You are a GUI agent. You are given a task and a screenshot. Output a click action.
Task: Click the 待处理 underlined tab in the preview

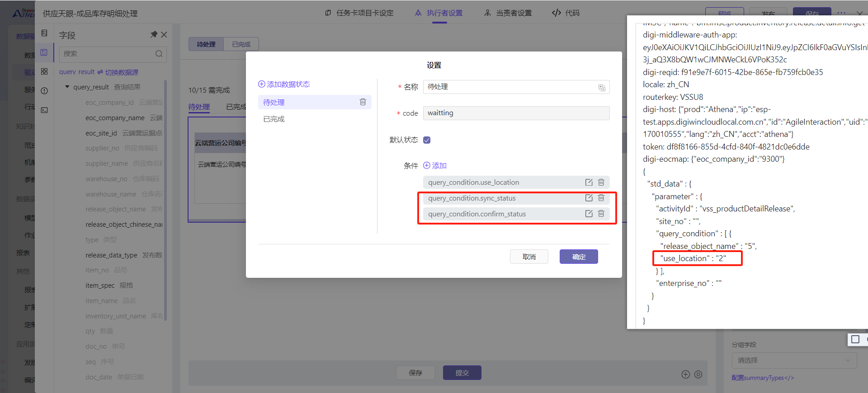tap(199, 107)
